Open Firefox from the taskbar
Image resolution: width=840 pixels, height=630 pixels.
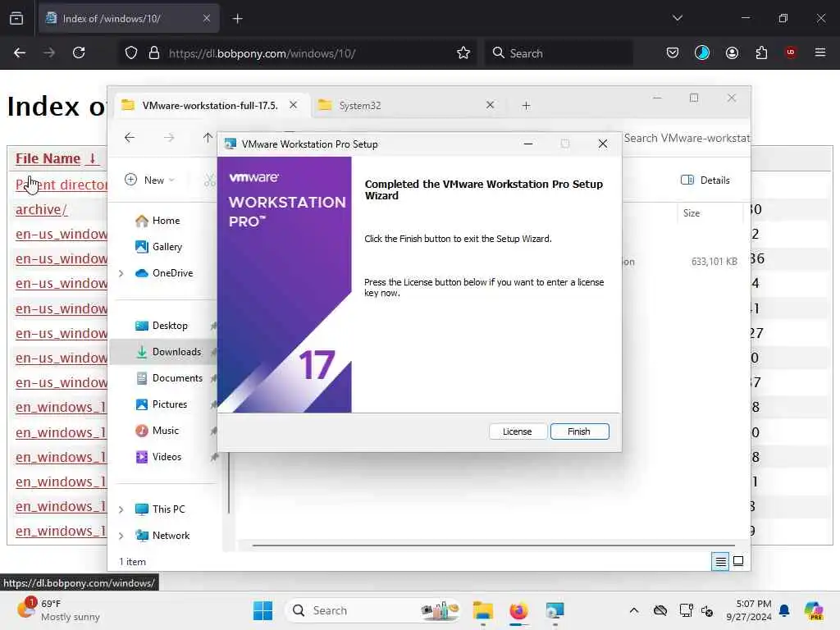[518, 610]
